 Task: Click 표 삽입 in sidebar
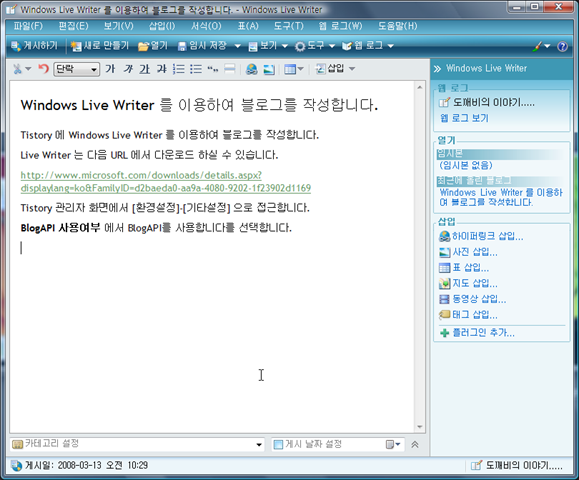[x=464, y=268]
